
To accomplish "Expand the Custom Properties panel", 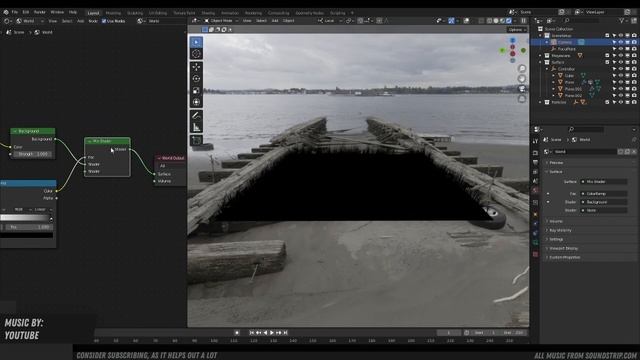I will (564, 257).
